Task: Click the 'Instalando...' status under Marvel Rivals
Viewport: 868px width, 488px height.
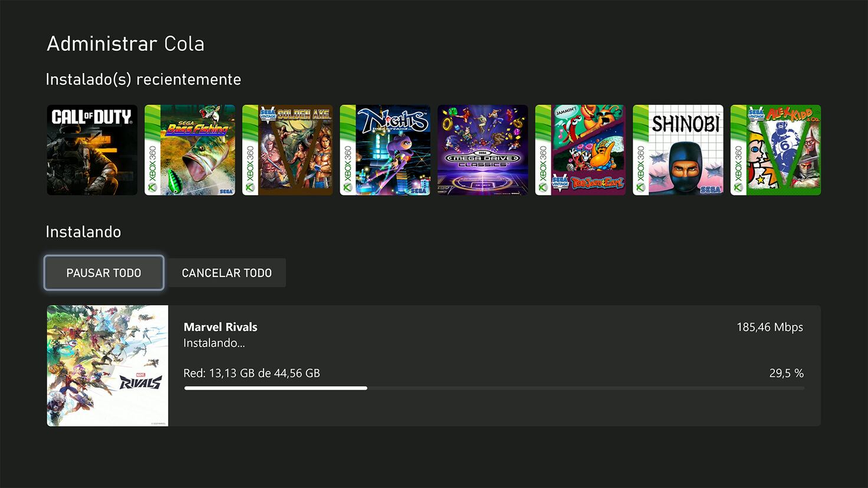Action: tap(213, 343)
